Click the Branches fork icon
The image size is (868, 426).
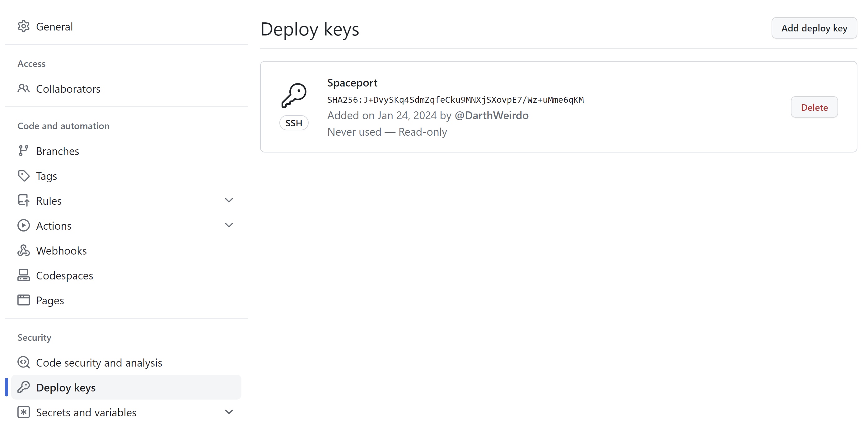tap(24, 151)
